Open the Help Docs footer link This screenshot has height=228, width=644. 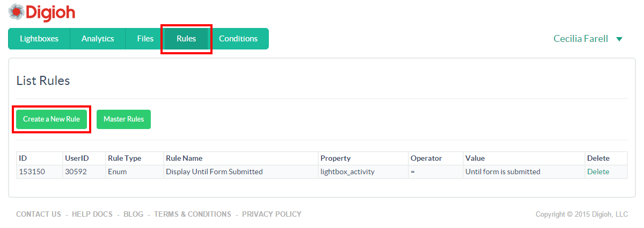(92, 214)
